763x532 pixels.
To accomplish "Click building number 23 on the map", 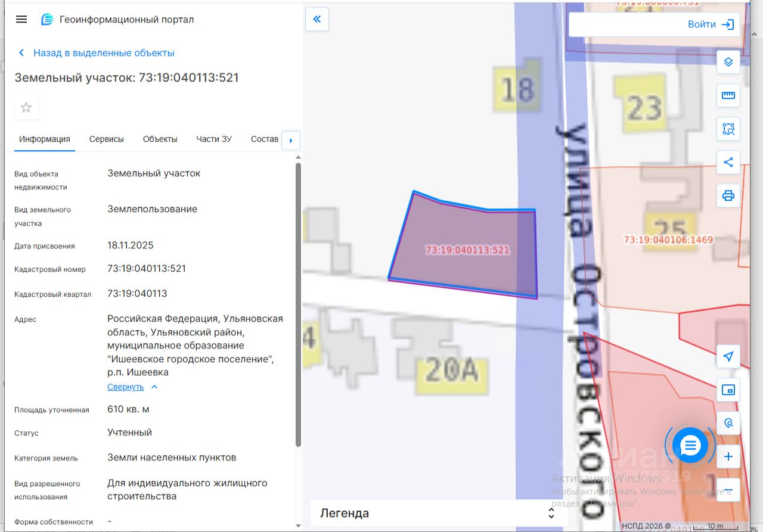I will [x=644, y=108].
